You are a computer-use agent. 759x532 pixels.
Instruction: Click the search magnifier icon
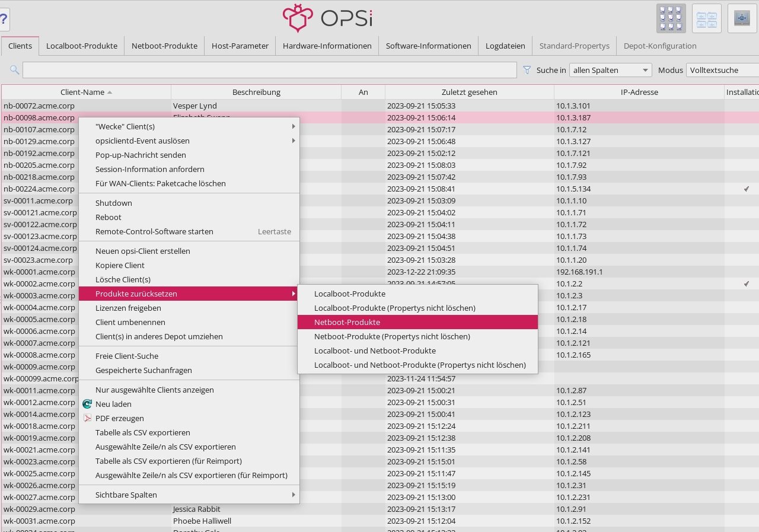point(15,70)
